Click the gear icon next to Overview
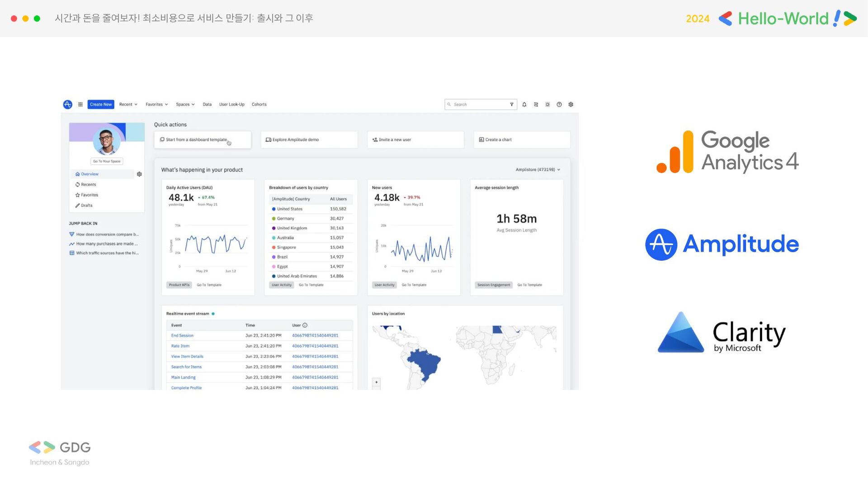This screenshot has height=488, width=868. [x=139, y=174]
